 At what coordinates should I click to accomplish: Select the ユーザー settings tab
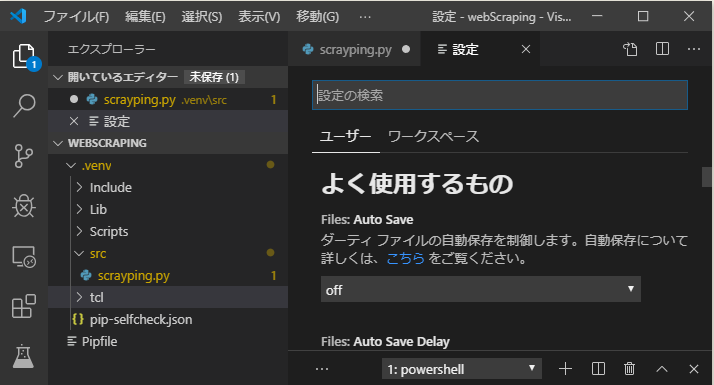pyautogui.click(x=346, y=136)
